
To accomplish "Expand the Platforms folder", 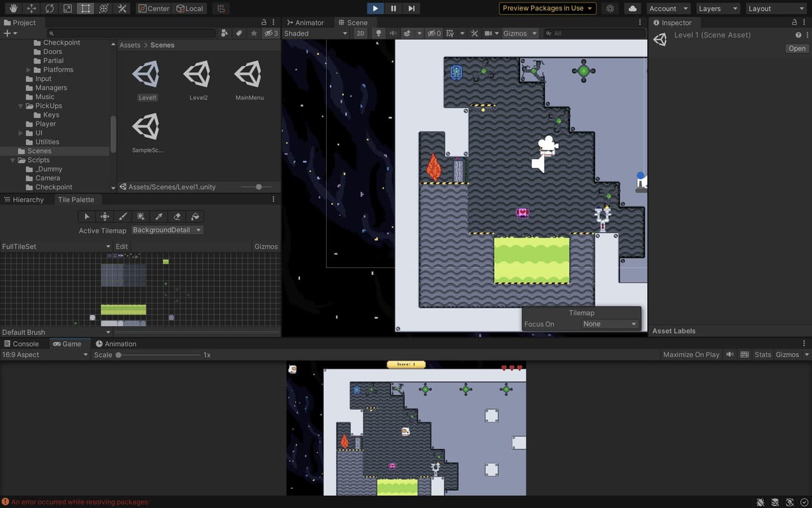I will [29, 70].
